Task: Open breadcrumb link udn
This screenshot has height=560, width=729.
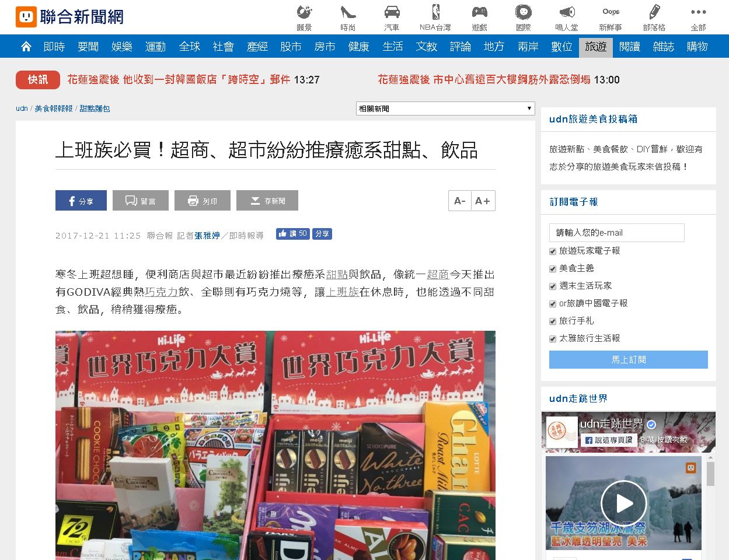Action: (x=22, y=108)
